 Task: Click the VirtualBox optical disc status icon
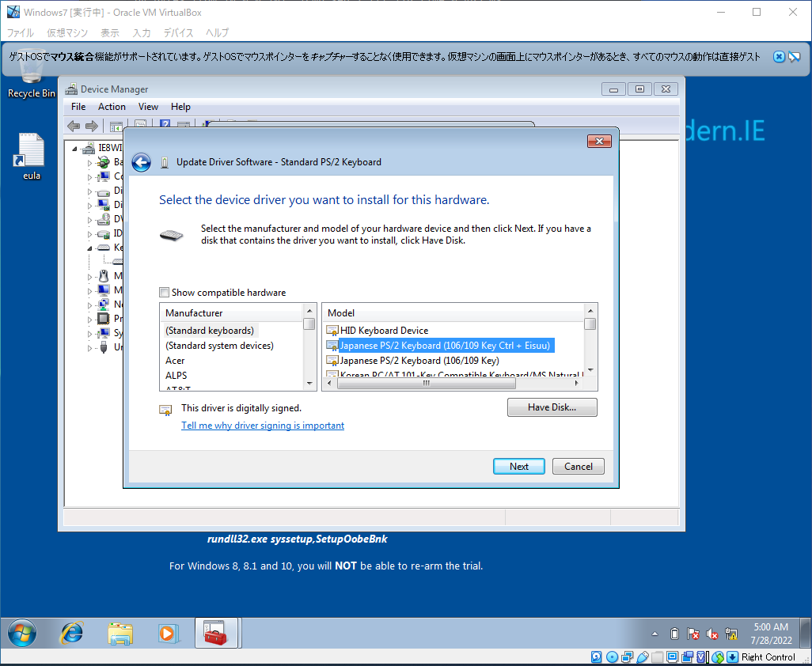click(612, 657)
